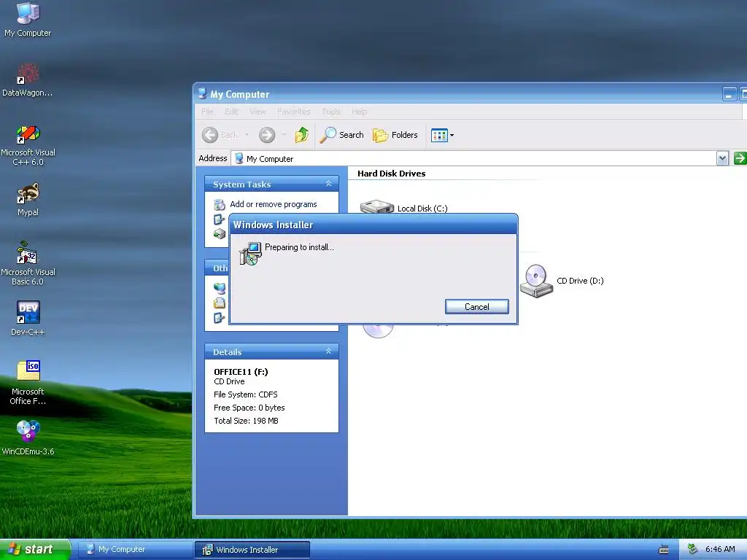This screenshot has height=560, width=747.
Task: Open the File menu
Action: (x=207, y=112)
